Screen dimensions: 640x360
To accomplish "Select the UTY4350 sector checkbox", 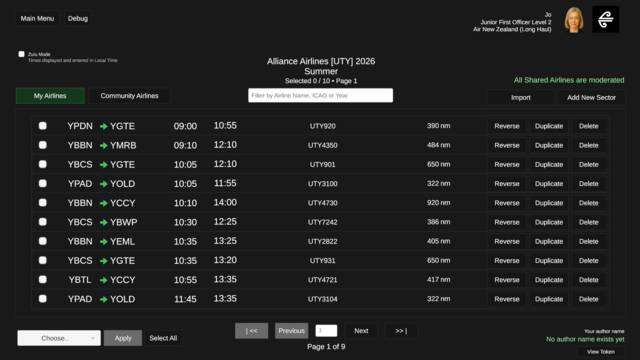I will [x=42, y=145].
